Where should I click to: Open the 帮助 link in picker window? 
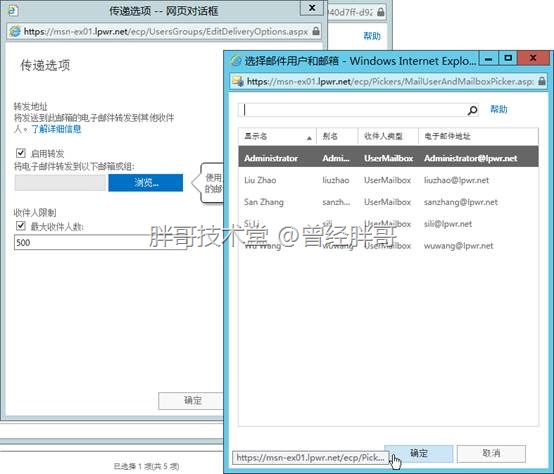(499, 109)
